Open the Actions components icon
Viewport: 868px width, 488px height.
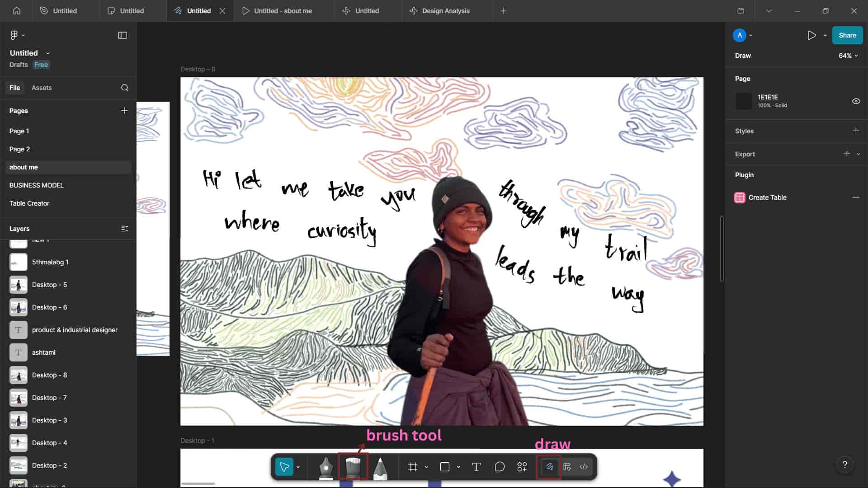coord(522,467)
